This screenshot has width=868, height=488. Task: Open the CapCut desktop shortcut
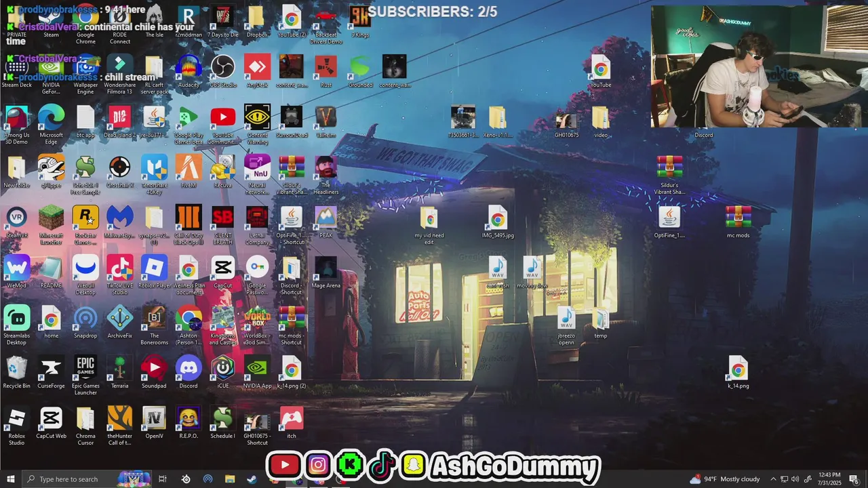click(222, 272)
